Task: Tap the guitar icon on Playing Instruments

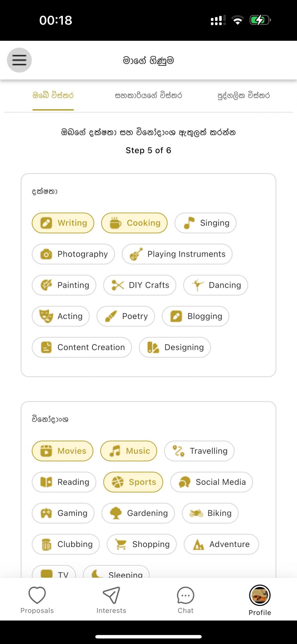Action: [136, 254]
